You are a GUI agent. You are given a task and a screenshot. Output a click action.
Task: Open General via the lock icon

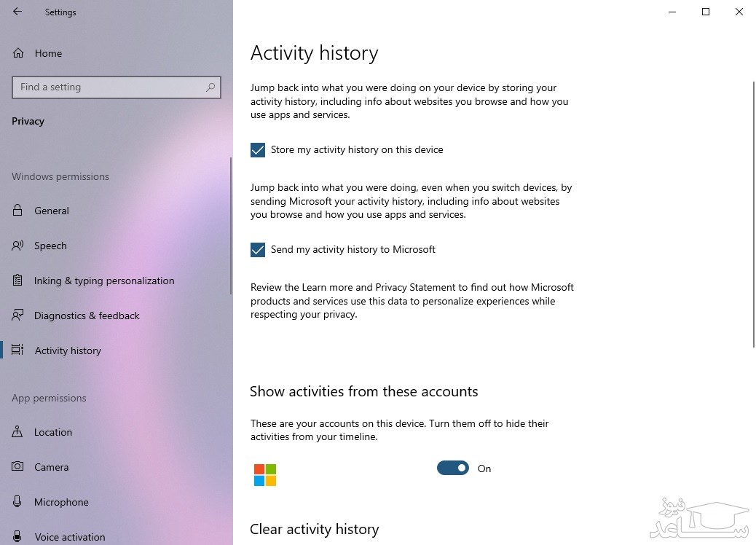click(x=18, y=211)
